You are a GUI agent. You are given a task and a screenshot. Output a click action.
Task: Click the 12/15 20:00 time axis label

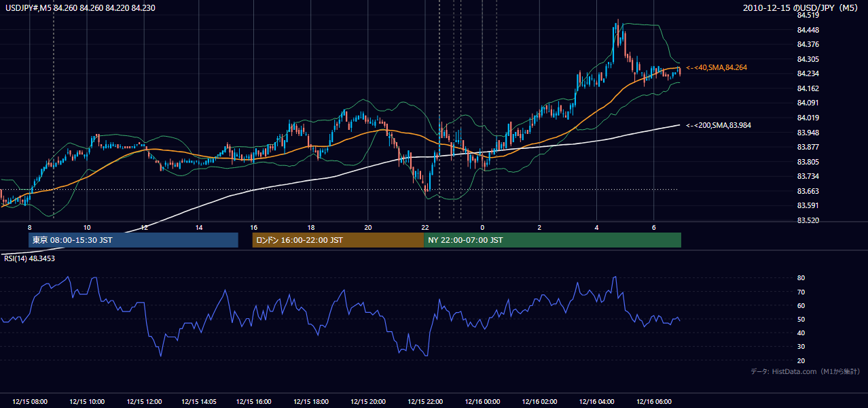coord(369,402)
